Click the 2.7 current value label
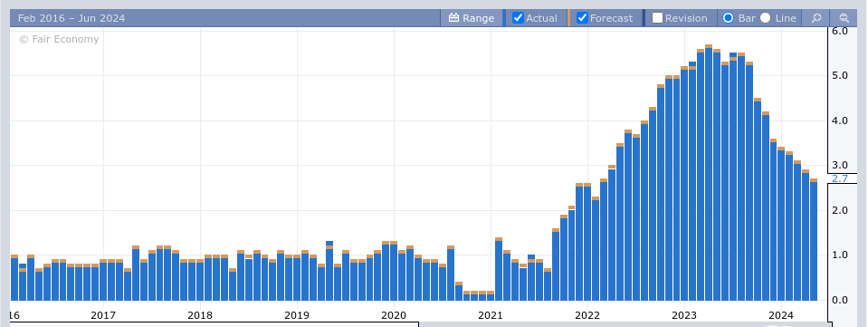 point(840,178)
